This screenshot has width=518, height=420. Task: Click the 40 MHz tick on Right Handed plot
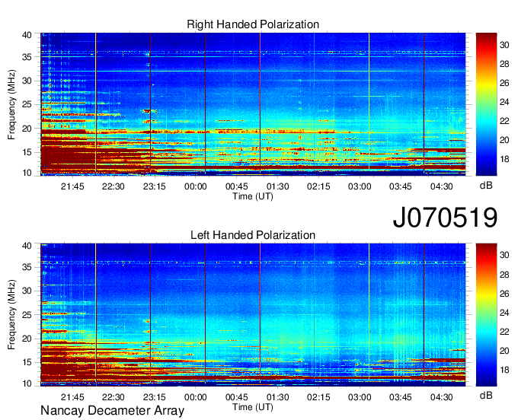pos(27,35)
